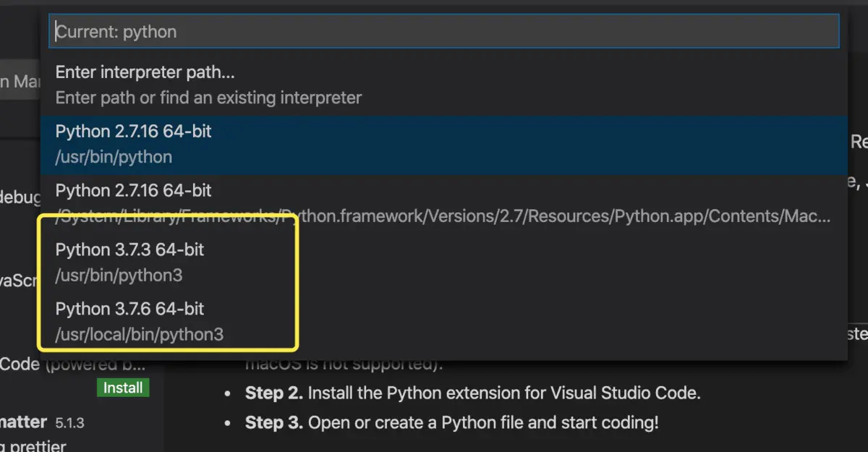Click the cut-off 'e, J' text at right edge
Viewport: 868px width, 452px height.
(857, 182)
